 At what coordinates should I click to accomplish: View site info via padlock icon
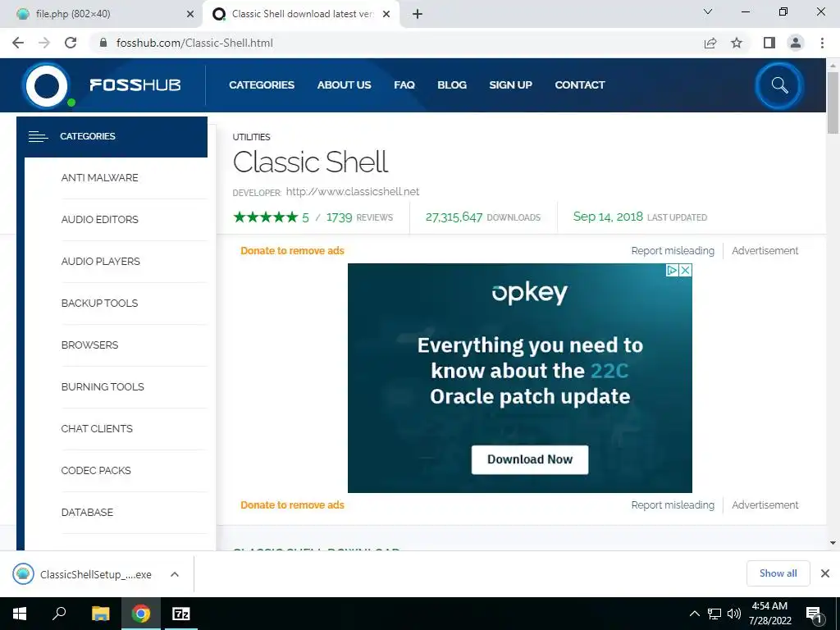click(104, 43)
